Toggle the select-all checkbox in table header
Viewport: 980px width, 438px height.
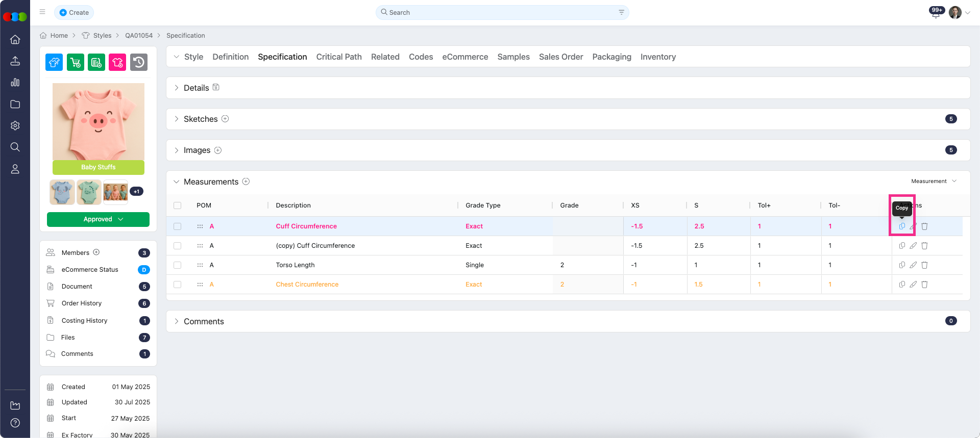point(178,205)
